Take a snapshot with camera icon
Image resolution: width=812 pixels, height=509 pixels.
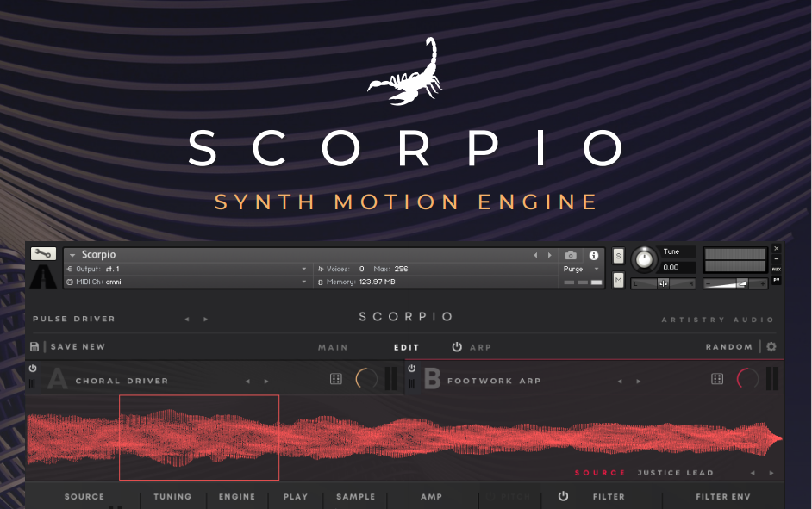point(570,255)
